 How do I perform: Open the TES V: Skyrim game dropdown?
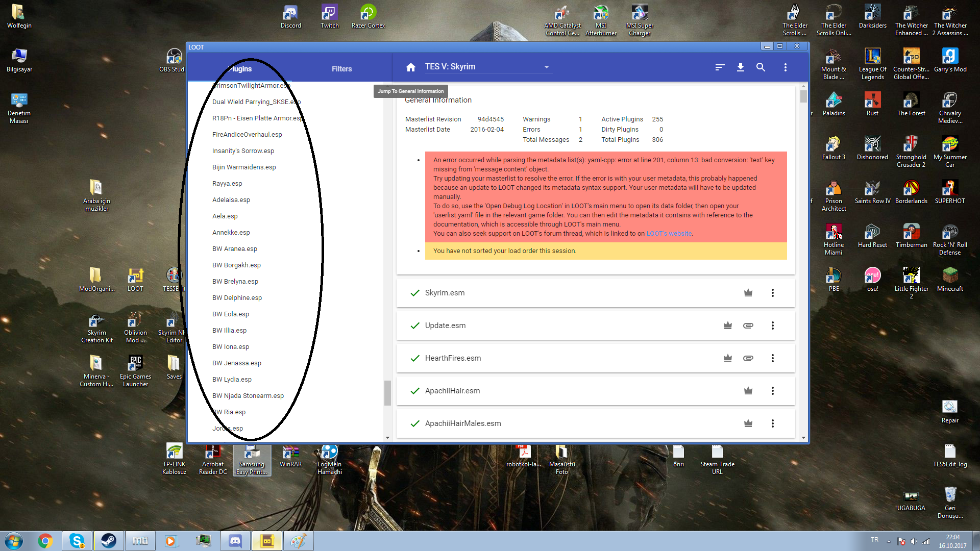(487, 67)
